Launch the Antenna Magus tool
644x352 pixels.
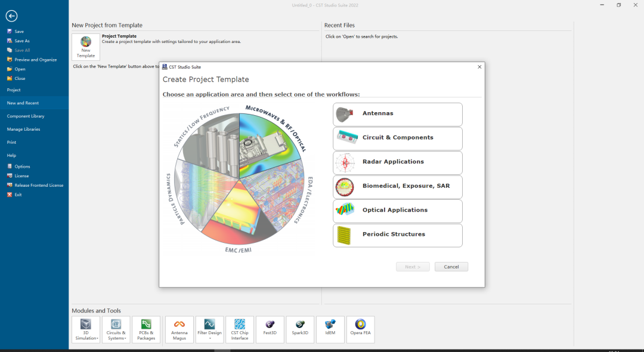coord(179,329)
